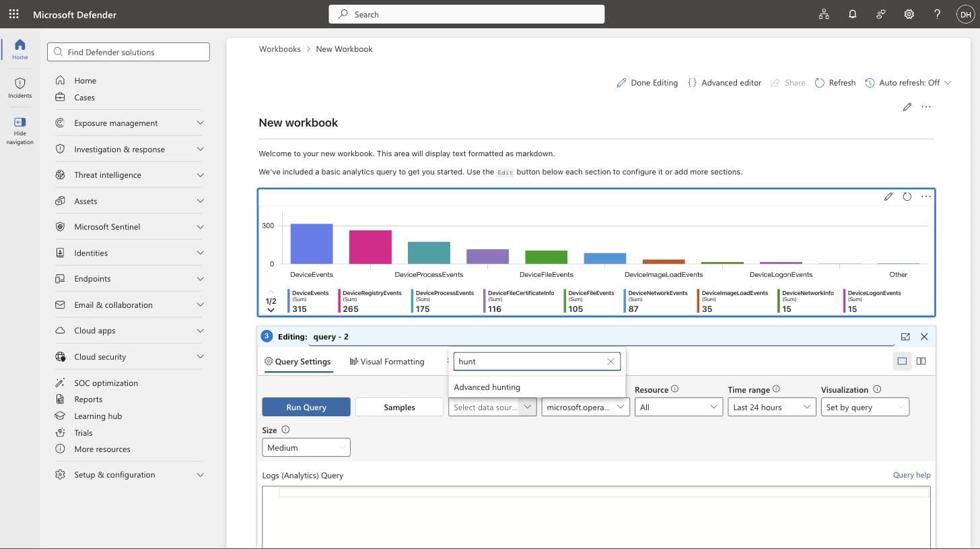The height and width of the screenshot is (549, 980).
Task: Click the blue DeviceEvents bar in the chart
Action: pyautogui.click(x=312, y=244)
